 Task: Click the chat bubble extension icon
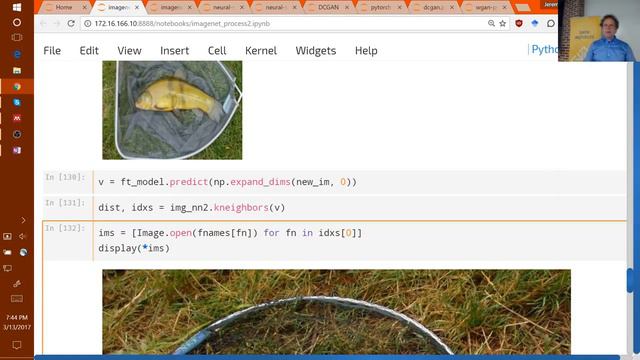click(551, 23)
